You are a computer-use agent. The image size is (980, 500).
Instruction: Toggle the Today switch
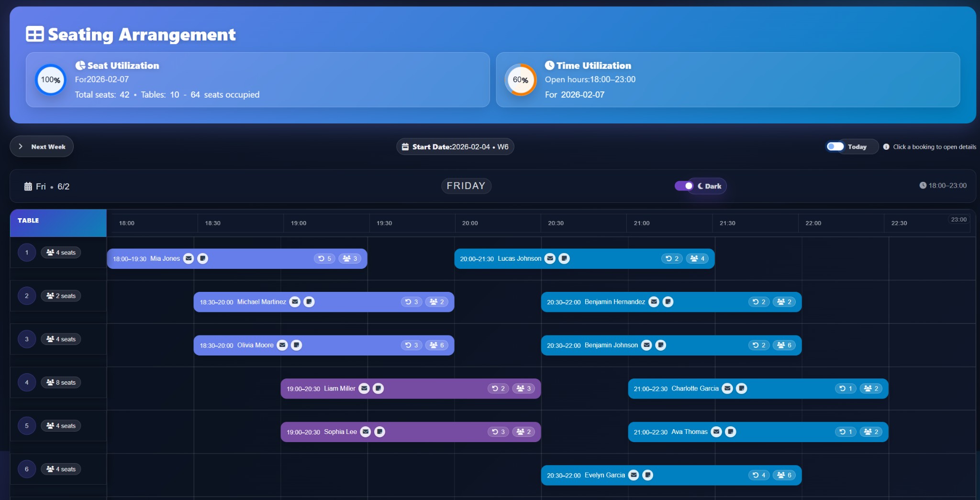coord(835,146)
